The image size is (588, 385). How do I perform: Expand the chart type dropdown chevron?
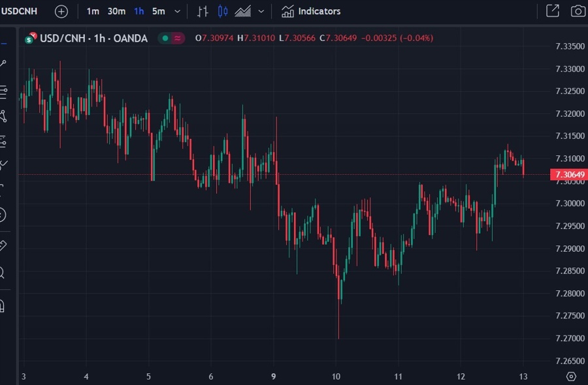point(261,12)
